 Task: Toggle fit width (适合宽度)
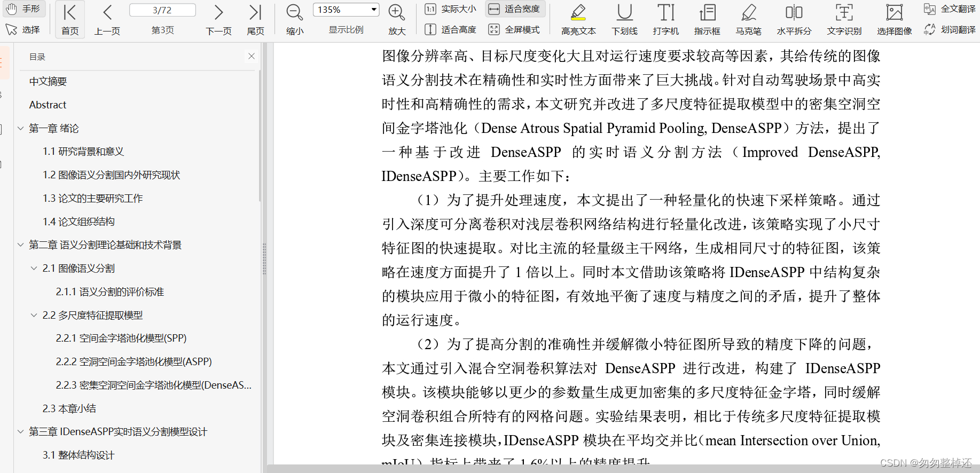[x=515, y=9]
